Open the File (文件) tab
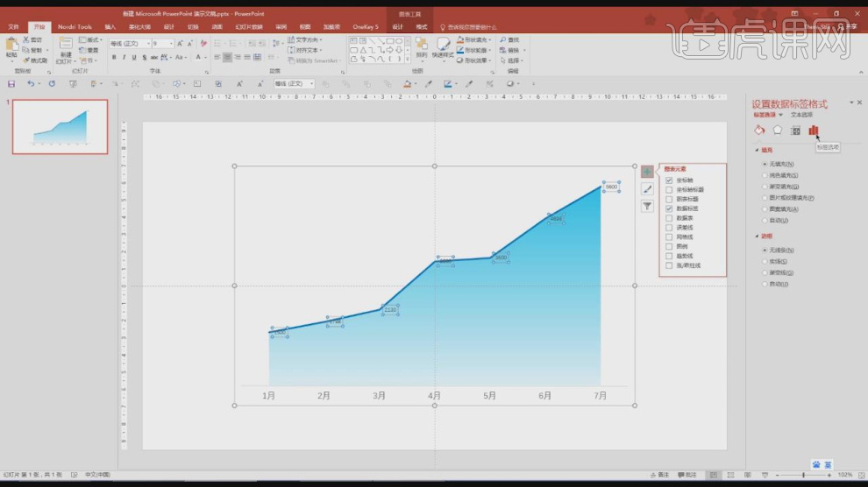This screenshot has width=868, height=487. tap(13, 26)
